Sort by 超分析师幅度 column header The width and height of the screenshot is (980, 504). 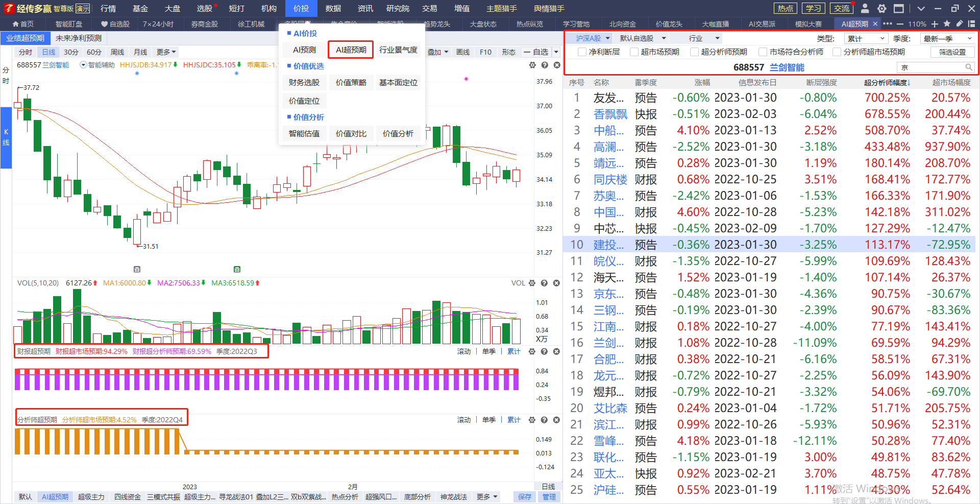[887, 83]
